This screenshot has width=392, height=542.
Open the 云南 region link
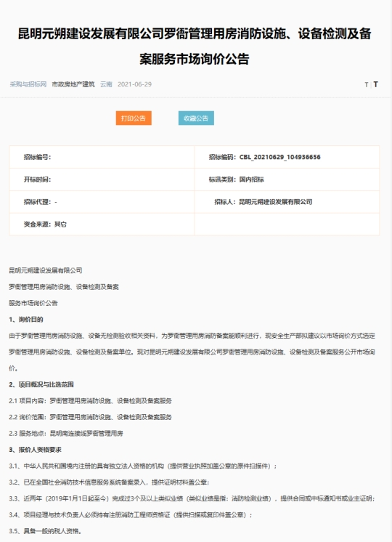click(106, 84)
